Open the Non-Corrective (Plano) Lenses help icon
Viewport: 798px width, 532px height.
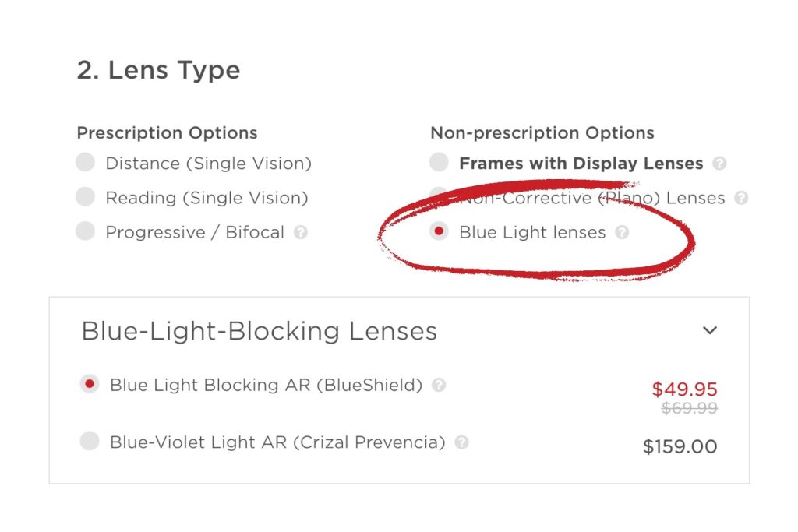[743, 198]
